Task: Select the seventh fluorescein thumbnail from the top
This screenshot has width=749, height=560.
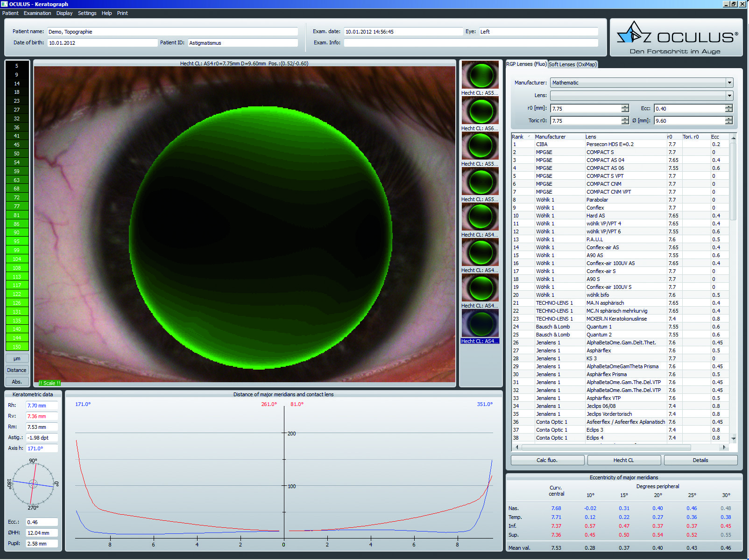Action: point(480,287)
